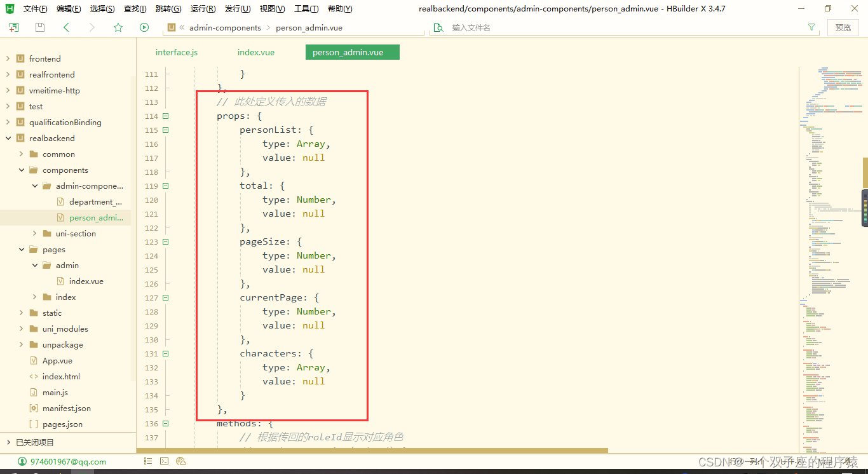This screenshot has height=474, width=868.
Task: Open the 运行(R) menu
Action: pyautogui.click(x=203, y=9)
